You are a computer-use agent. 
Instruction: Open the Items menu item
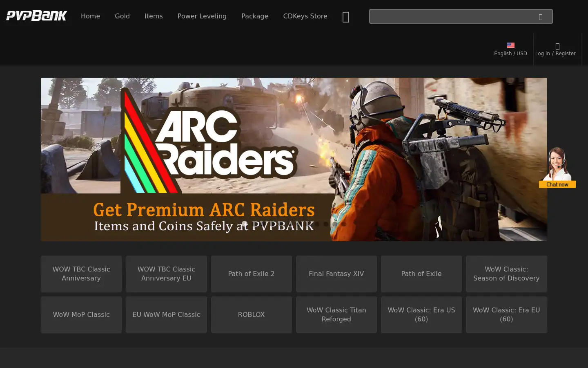[154, 16]
